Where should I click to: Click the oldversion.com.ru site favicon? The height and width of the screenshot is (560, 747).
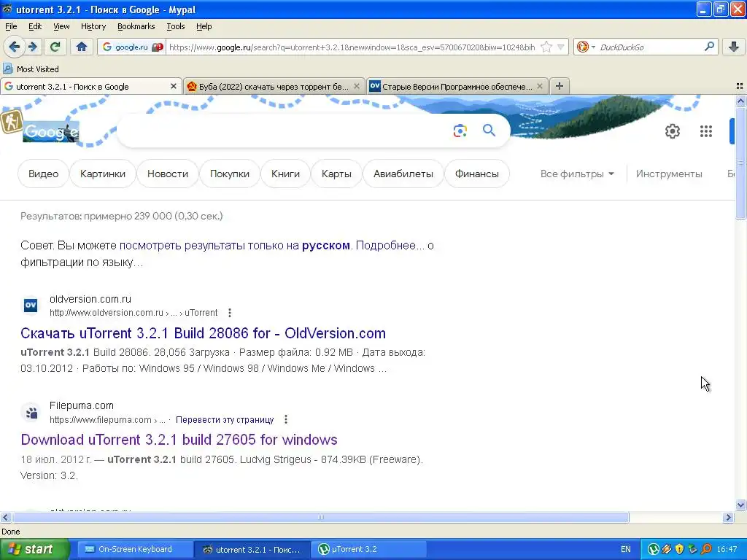(x=31, y=306)
